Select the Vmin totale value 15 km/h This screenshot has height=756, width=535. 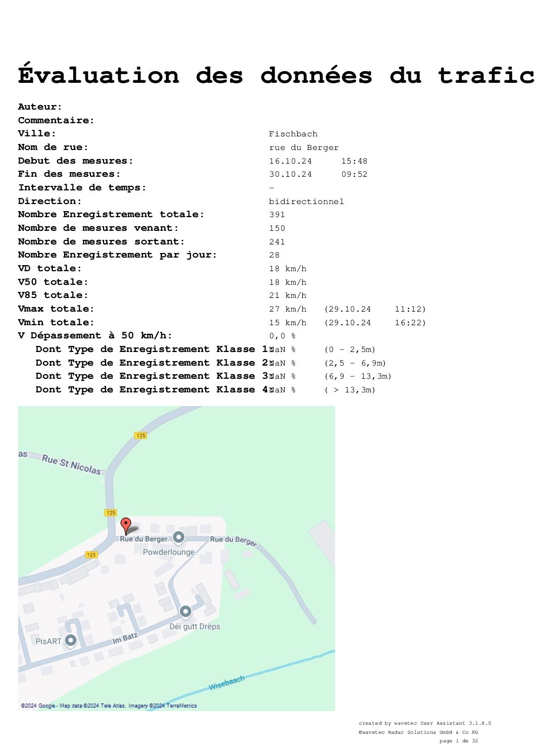pos(288,323)
